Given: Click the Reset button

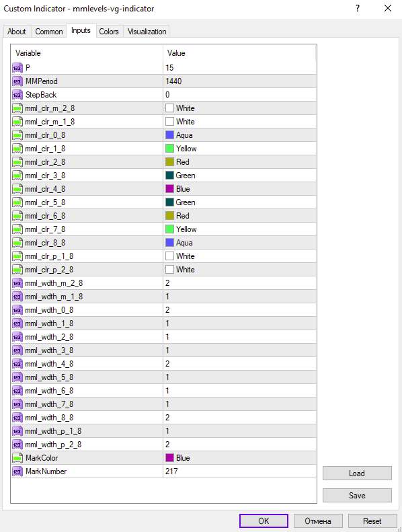Looking at the screenshot, I should pyautogui.click(x=372, y=521).
